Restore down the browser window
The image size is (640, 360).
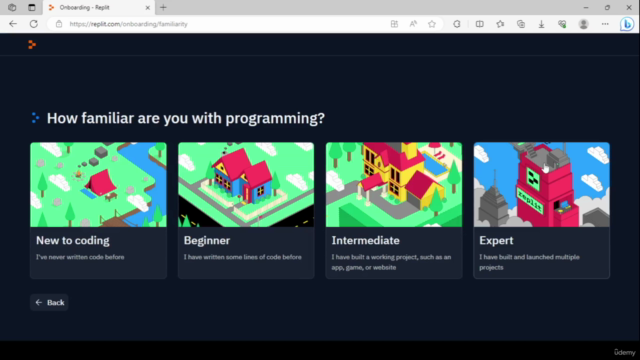click(607, 7)
